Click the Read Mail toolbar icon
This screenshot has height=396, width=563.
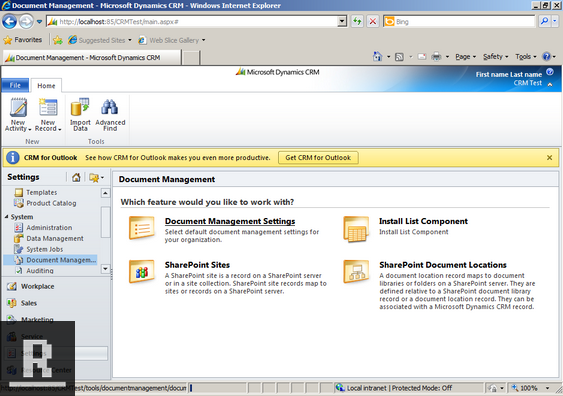tap(422, 57)
